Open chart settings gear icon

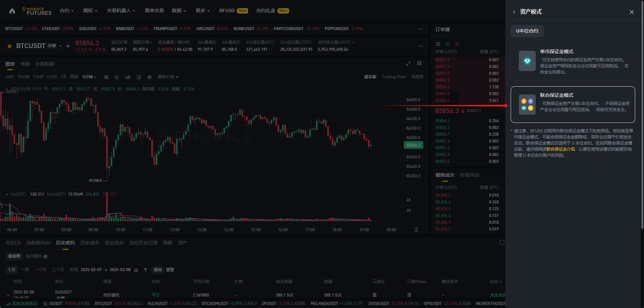tap(150, 77)
